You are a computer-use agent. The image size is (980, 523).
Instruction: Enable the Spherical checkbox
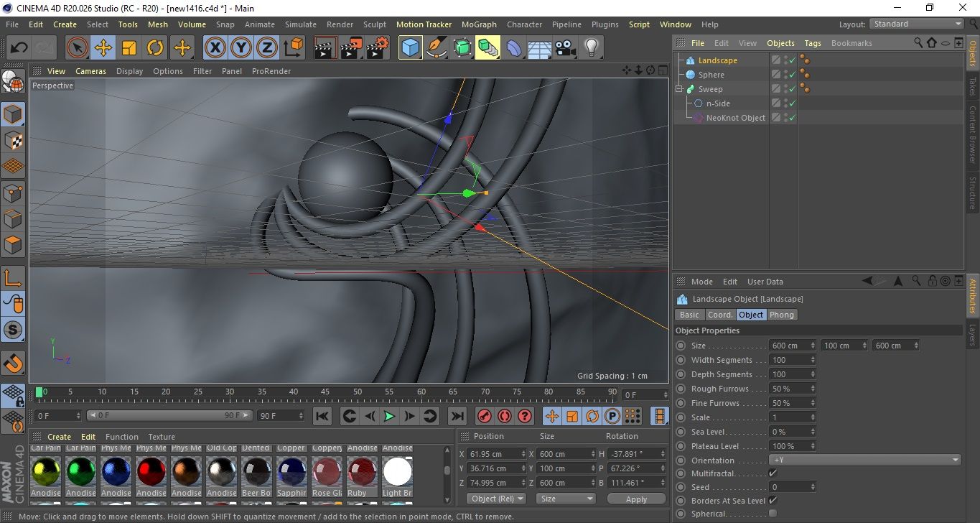click(x=773, y=514)
